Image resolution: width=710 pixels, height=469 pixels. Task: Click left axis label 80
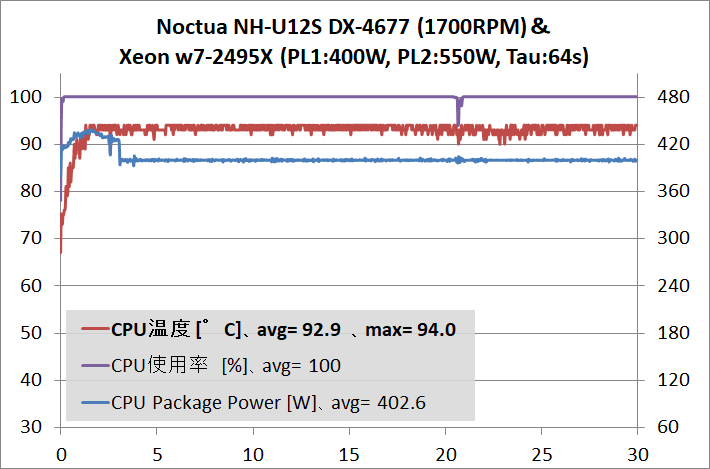pyautogui.click(x=31, y=191)
